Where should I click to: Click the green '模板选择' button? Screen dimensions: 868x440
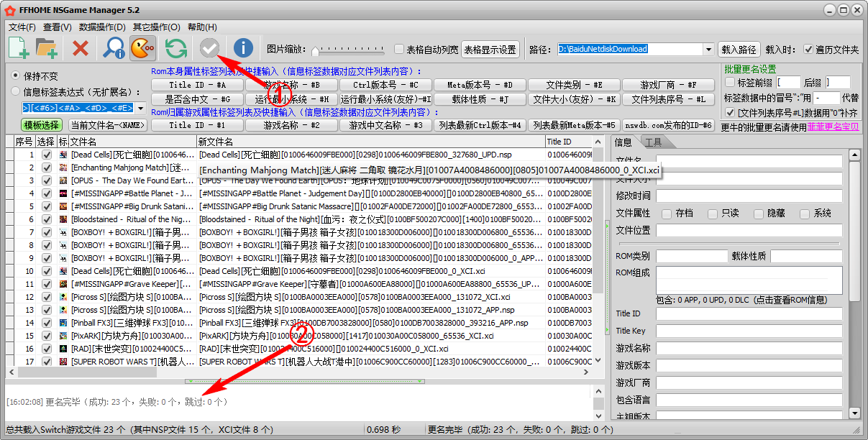coord(42,125)
